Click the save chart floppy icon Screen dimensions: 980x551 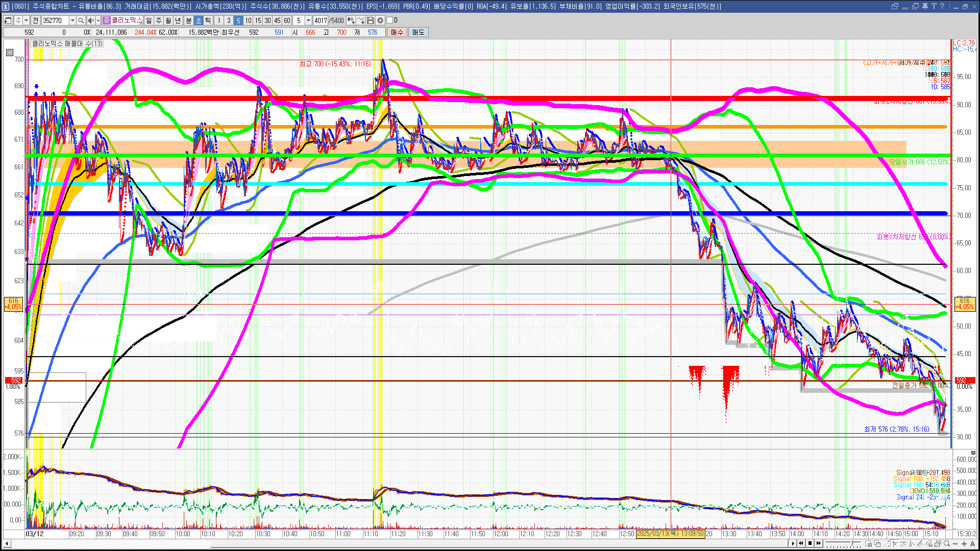pos(371,20)
